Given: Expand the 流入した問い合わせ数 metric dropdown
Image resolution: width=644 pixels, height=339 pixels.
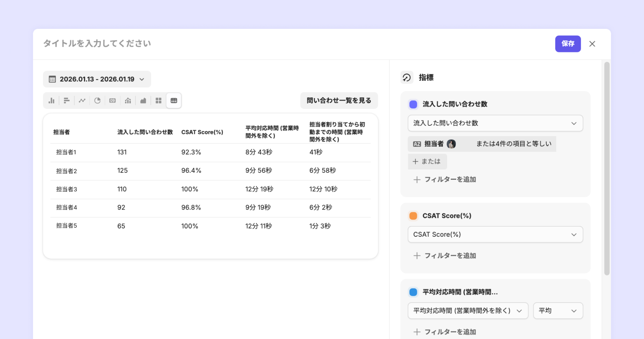Looking at the screenshot, I should [x=495, y=123].
